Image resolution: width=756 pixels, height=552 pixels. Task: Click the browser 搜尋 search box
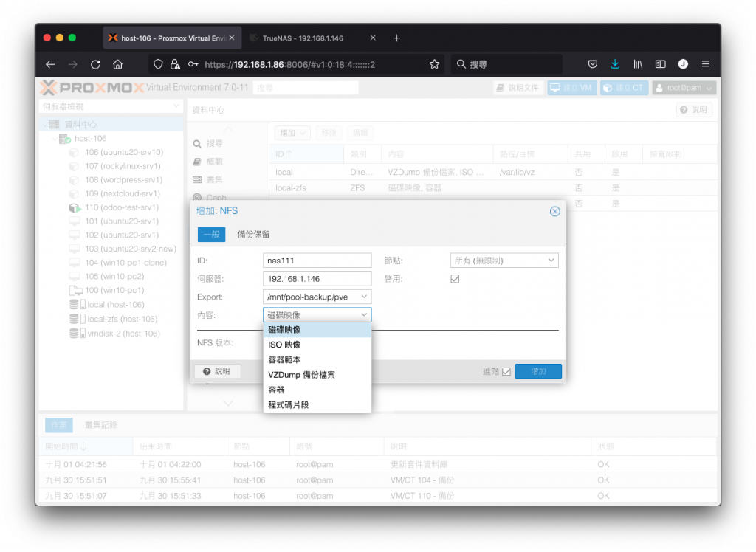pyautogui.click(x=506, y=64)
